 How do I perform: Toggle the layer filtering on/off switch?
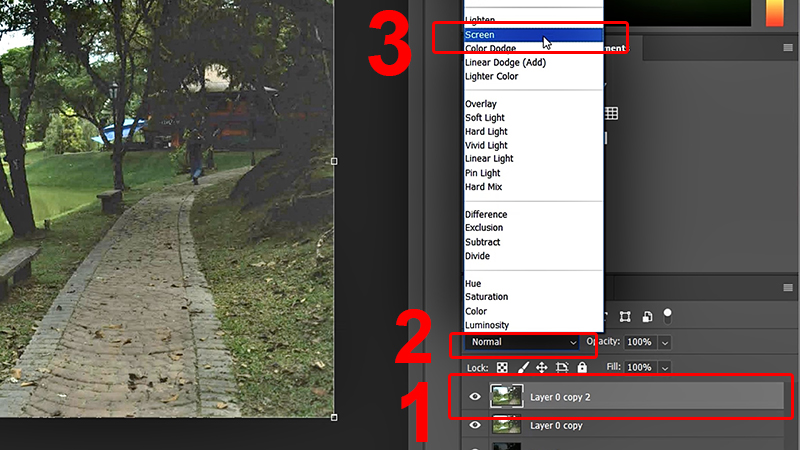tap(667, 315)
